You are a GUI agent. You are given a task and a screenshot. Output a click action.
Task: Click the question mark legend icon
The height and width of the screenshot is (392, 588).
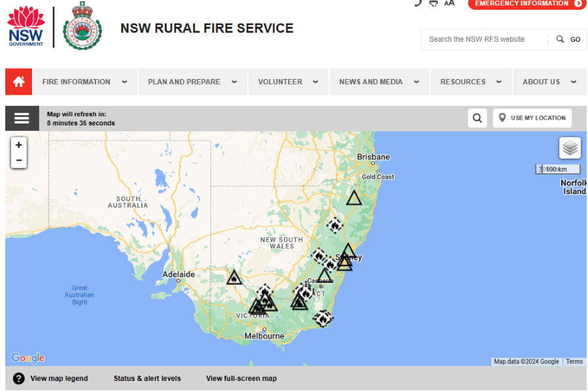19,378
